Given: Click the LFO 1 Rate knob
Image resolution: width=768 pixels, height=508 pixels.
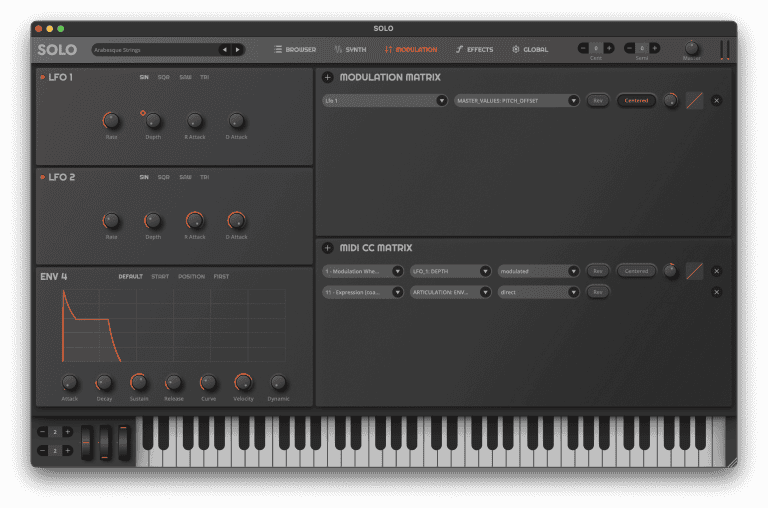Looking at the screenshot, I should tap(111, 121).
